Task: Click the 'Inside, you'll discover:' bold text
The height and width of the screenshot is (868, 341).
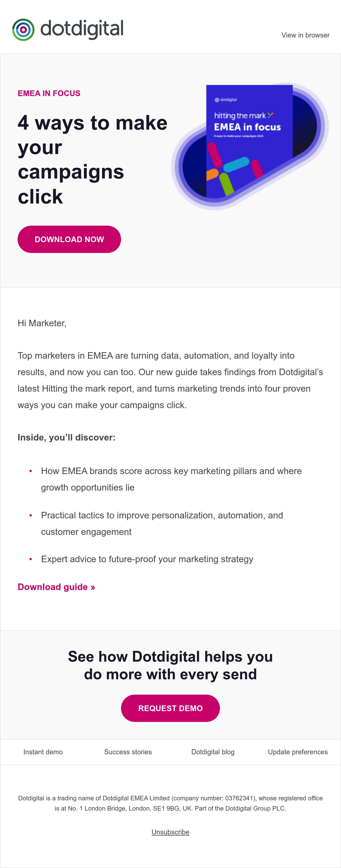Action: point(66,437)
